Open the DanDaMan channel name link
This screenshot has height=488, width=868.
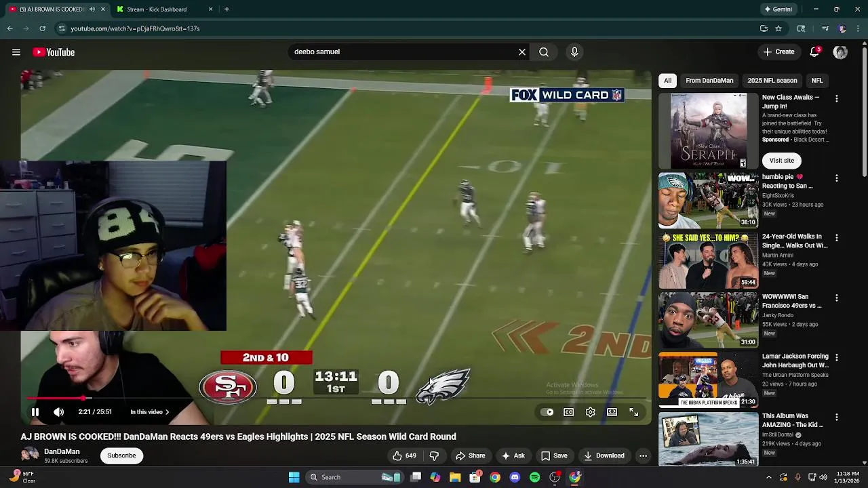pyautogui.click(x=62, y=451)
